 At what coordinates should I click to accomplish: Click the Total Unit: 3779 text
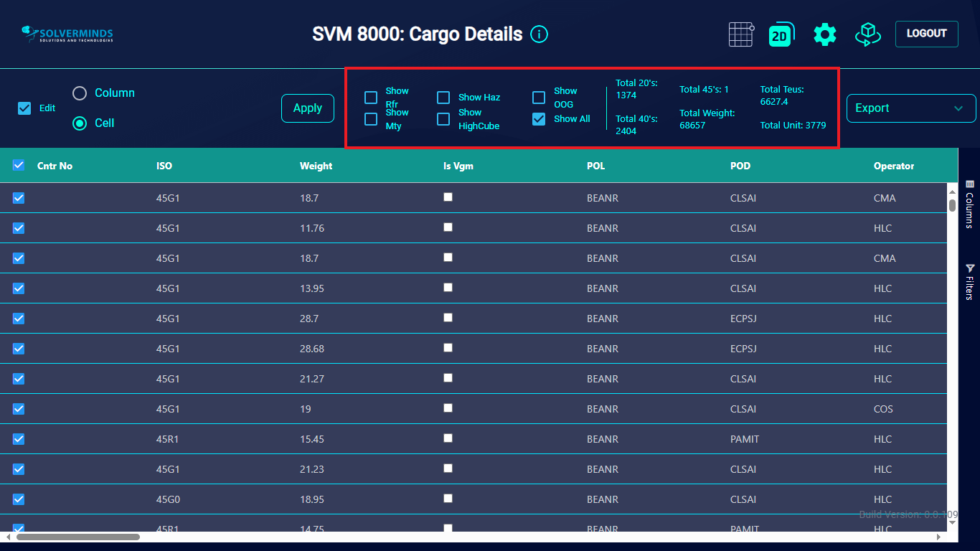[793, 125]
